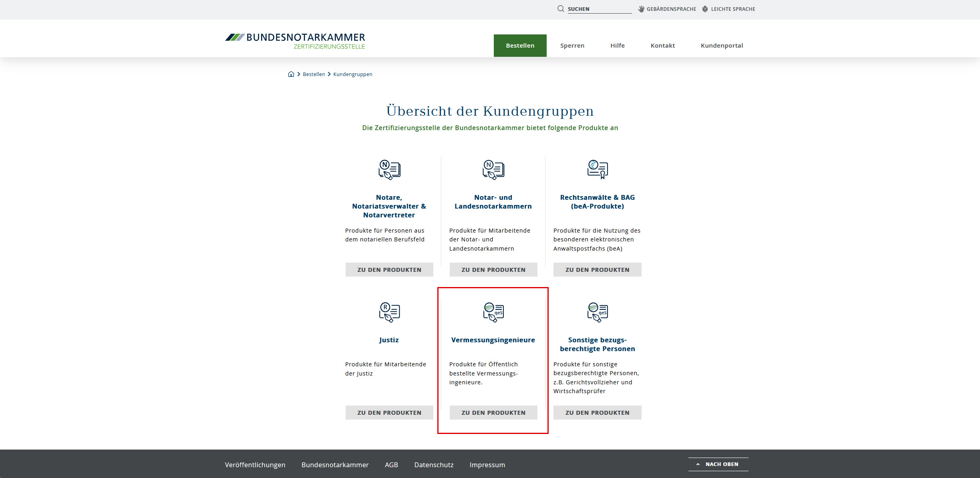Click the Gebärdensprache hand icon
Screen dimensions: 980x478
(641, 9)
